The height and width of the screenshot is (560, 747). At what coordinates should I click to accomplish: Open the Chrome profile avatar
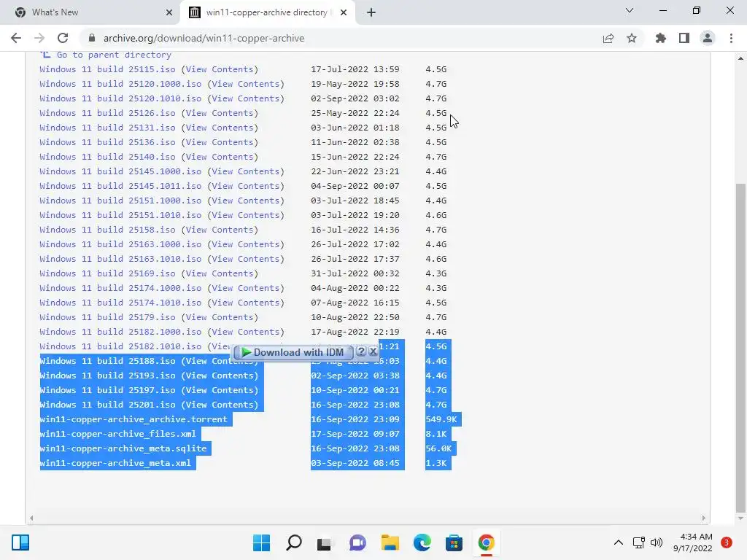click(708, 38)
